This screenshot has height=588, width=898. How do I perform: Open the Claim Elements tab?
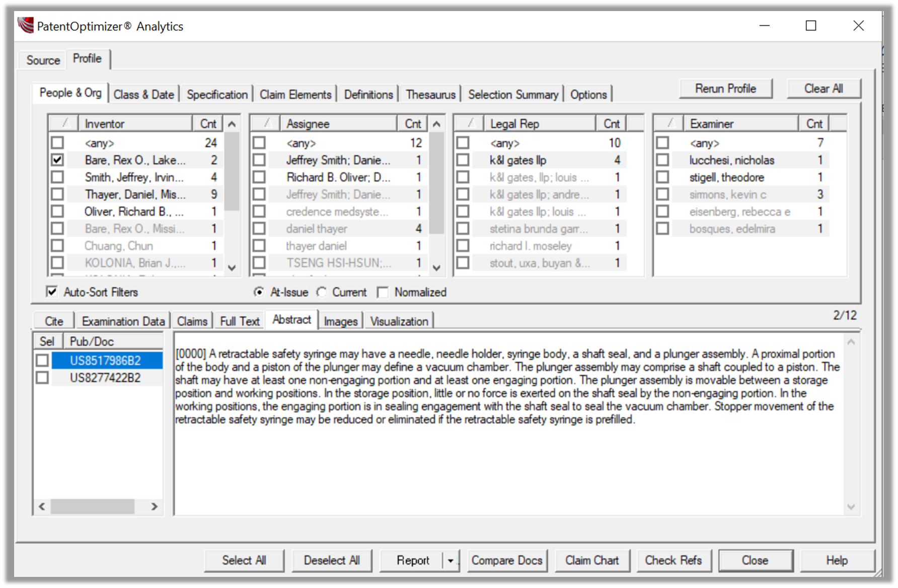pyautogui.click(x=295, y=95)
